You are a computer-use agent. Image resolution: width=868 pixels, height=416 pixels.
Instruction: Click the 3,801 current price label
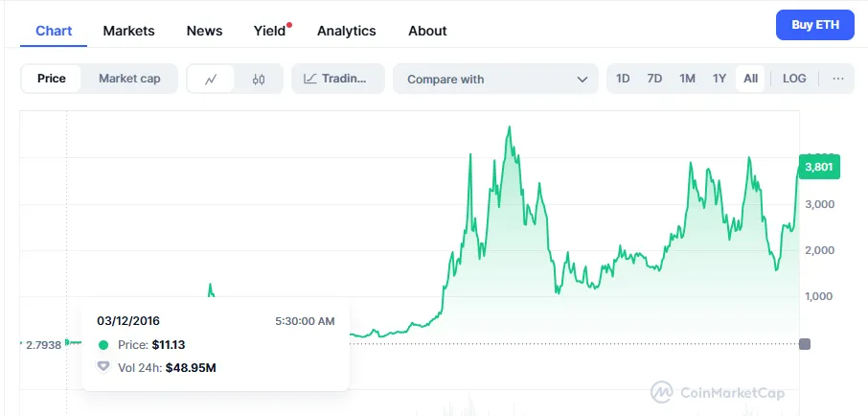tap(819, 167)
